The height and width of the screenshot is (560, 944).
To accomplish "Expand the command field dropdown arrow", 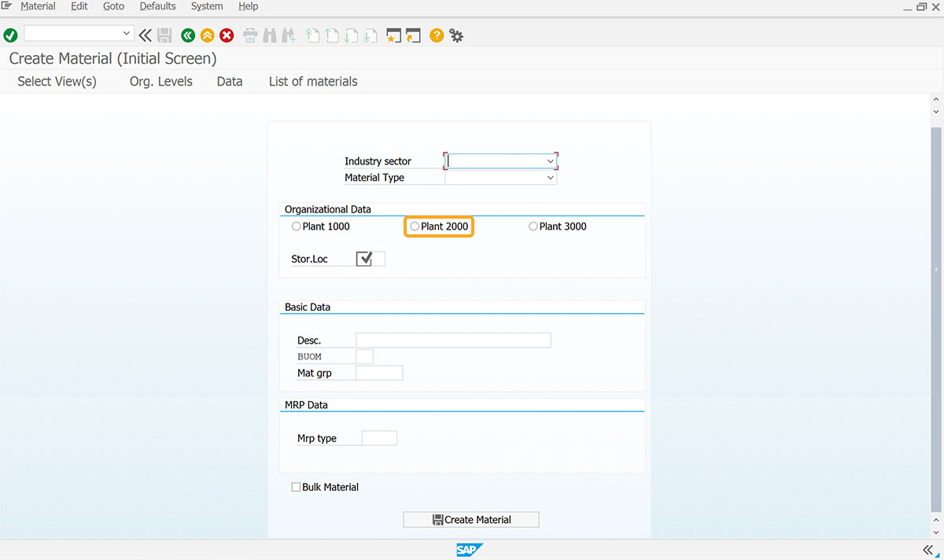I will click(x=127, y=34).
